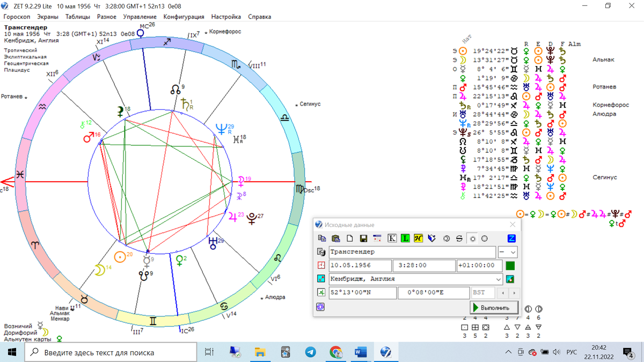This screenshot has width=644, height=362.
Task: Click the date field 10.05.1956
Action: 360,265
